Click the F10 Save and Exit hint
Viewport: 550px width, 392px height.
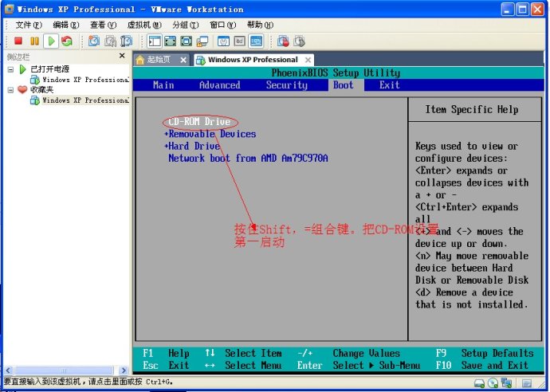coord(481,365)
